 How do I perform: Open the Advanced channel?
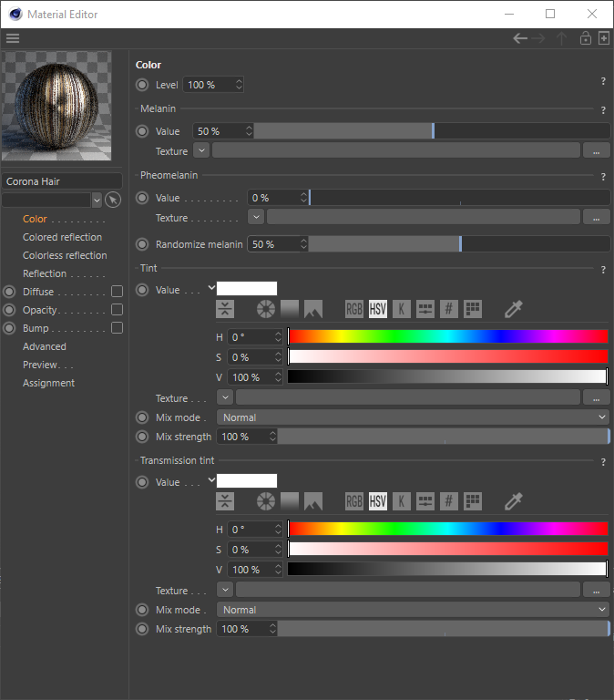tap(45, 346)
